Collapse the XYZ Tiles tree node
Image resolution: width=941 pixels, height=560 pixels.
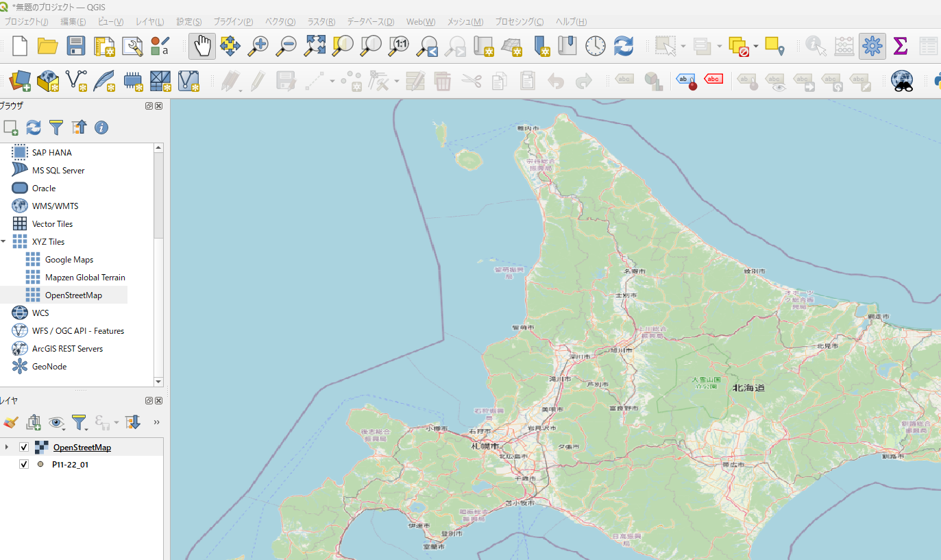pyautogui.click(x=4, y=242)
